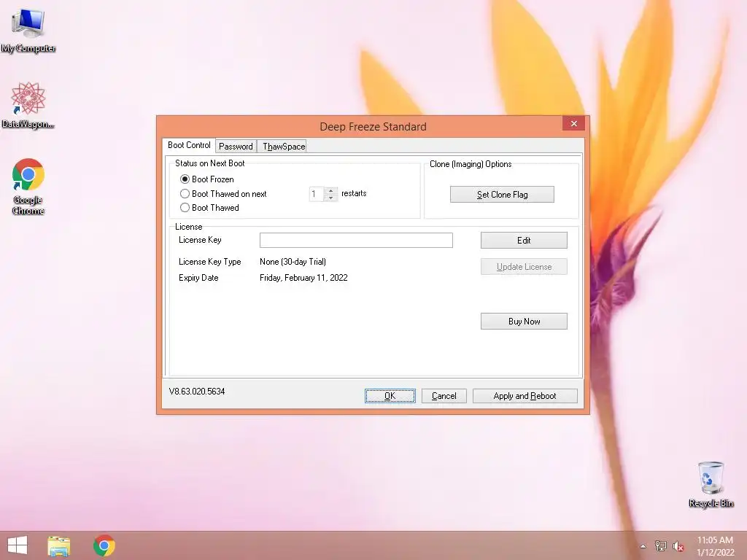Click the Cancel button
This screenshot has width=747, height=560.
pyautogui.click(x=444, y=396)
